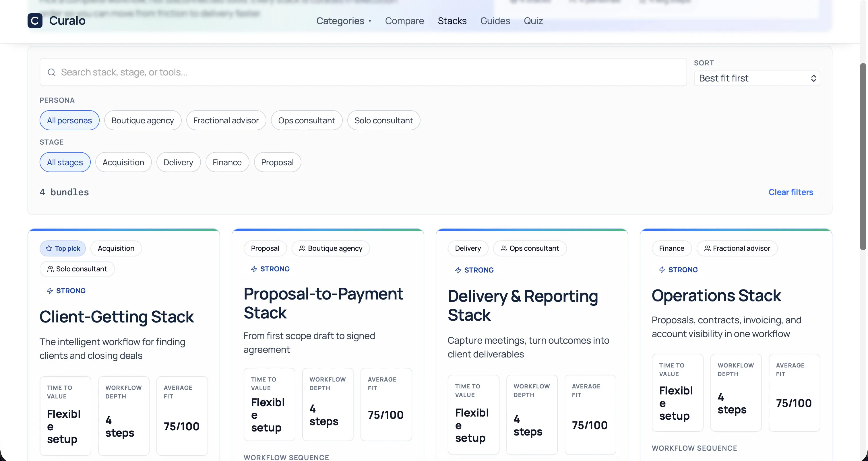
Task: Click the search magnifier icon
Action: (x=52, y=72)
